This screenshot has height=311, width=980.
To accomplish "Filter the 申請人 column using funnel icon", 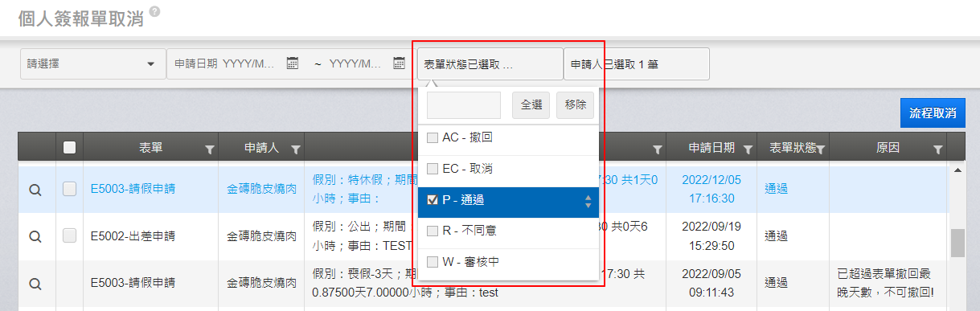I will pyautogui.click(x=295, y=149).
